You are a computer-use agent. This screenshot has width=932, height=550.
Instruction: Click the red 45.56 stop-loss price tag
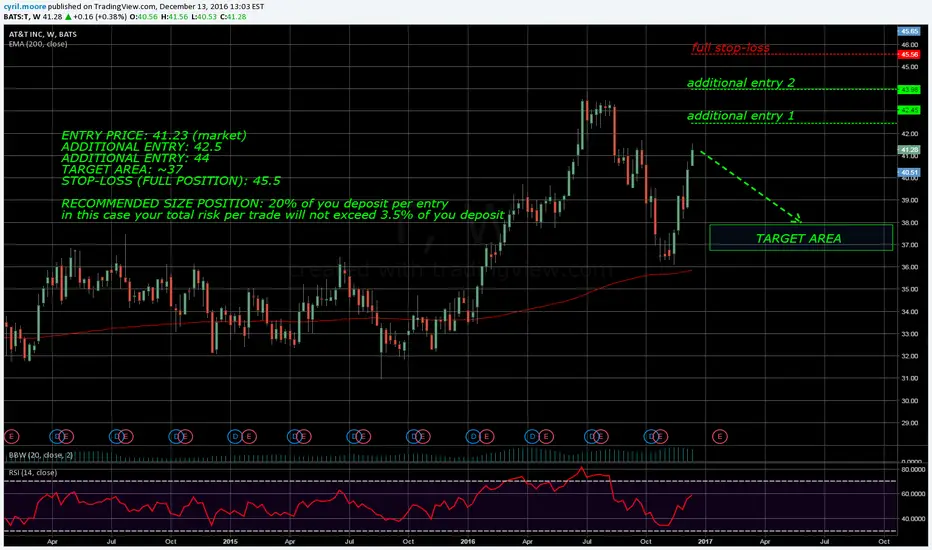point(909,54)
